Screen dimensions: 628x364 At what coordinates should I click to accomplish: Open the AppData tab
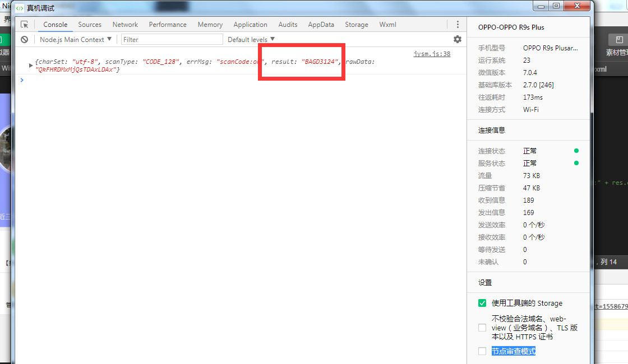point(321,25)
